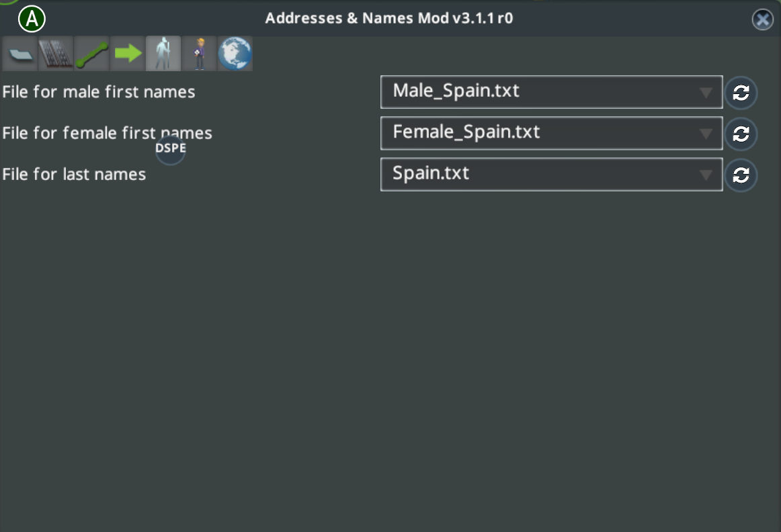Click the 'File for male first names' label
This screenshot has width=781, height=532.
99,92
